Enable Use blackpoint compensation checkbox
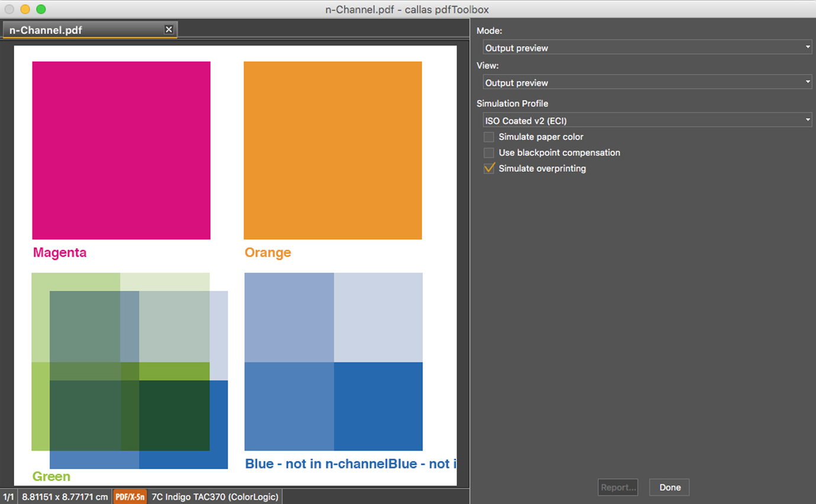816x504 pixels. [x=489, y=153]
